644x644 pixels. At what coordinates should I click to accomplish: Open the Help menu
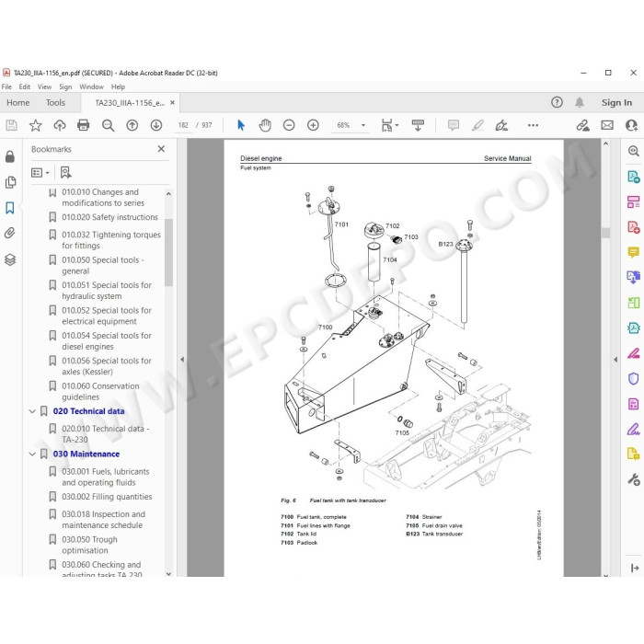coord(118,86)
